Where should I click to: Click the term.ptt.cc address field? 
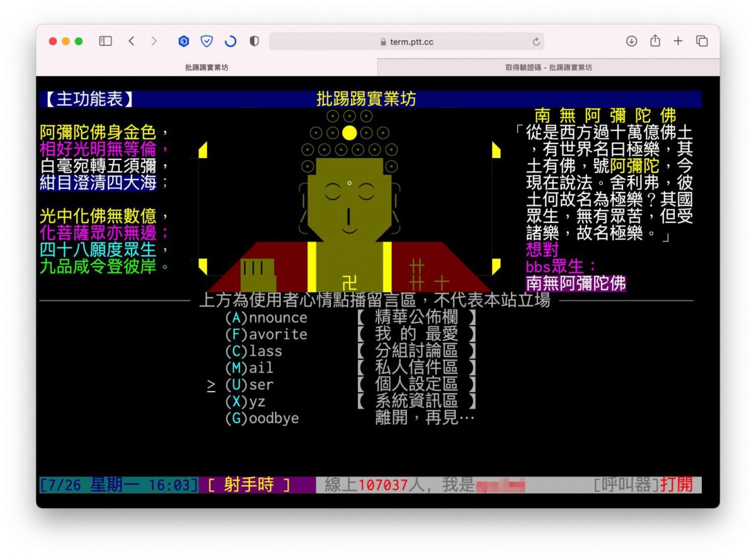point(406,42)
